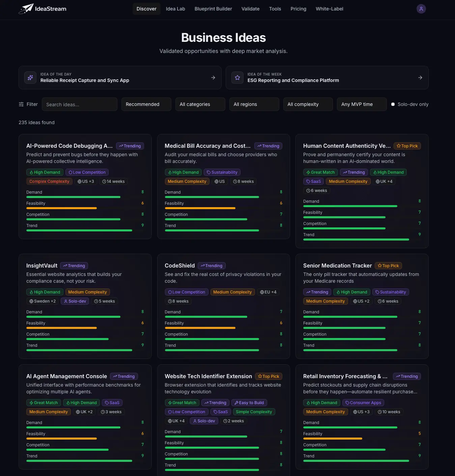Click the arrow on Reliable Receipt Capture card
Image resolution: width=455 pixels, height=476 pixels.
point(213,78)
